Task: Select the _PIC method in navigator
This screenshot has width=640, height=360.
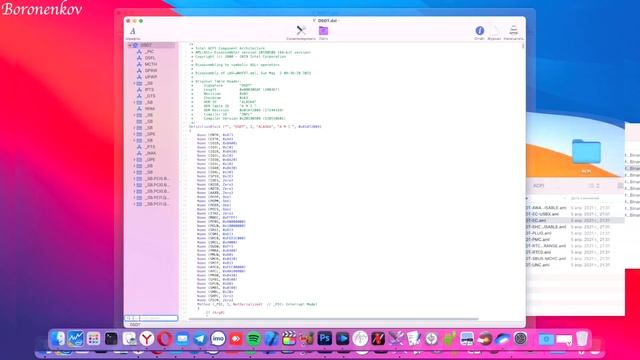Action: coord(149,51)
